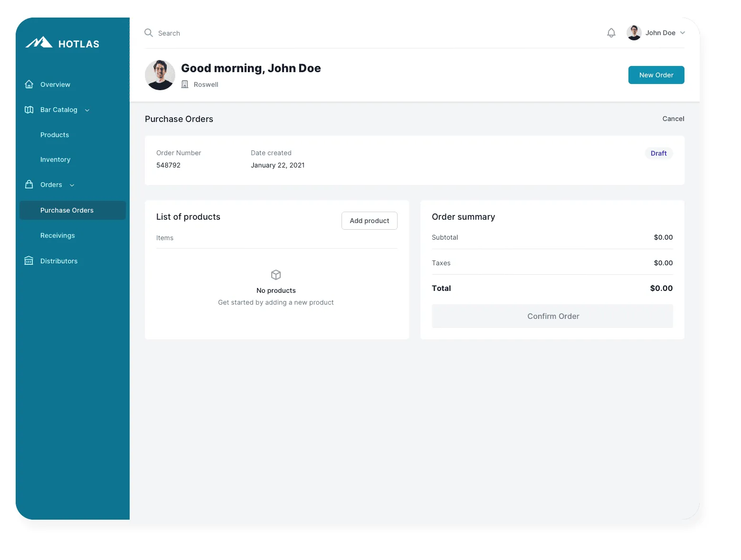
Task: Click the List of products heading
Action: [188, 217]
